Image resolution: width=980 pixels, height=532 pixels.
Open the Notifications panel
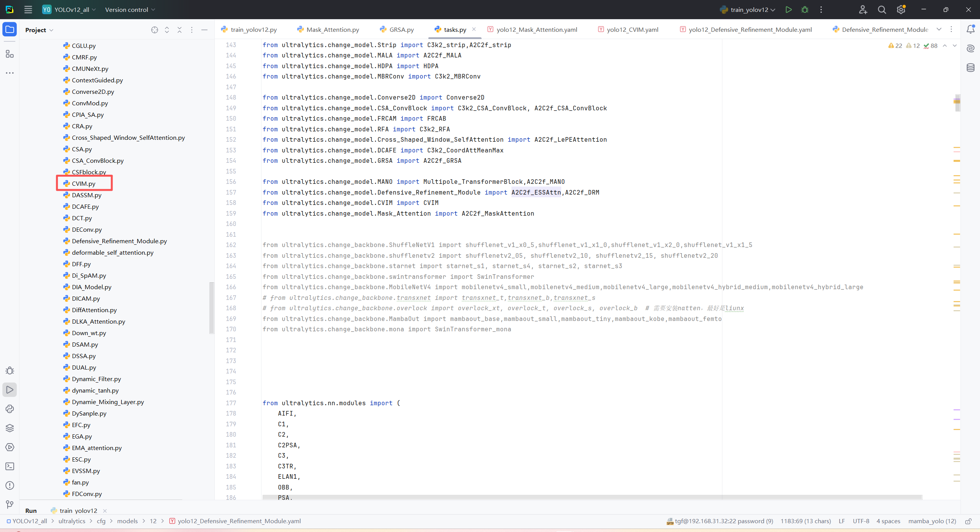tap(970, 29)
